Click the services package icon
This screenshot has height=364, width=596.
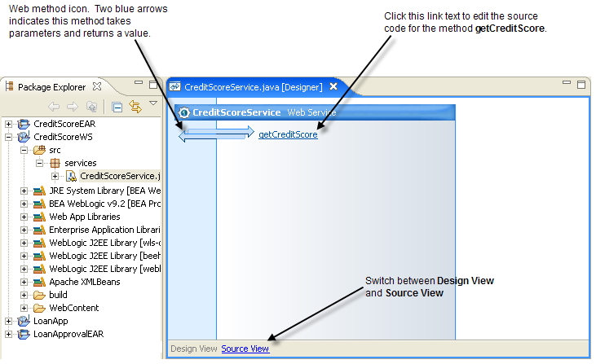[x=55, y=163]
